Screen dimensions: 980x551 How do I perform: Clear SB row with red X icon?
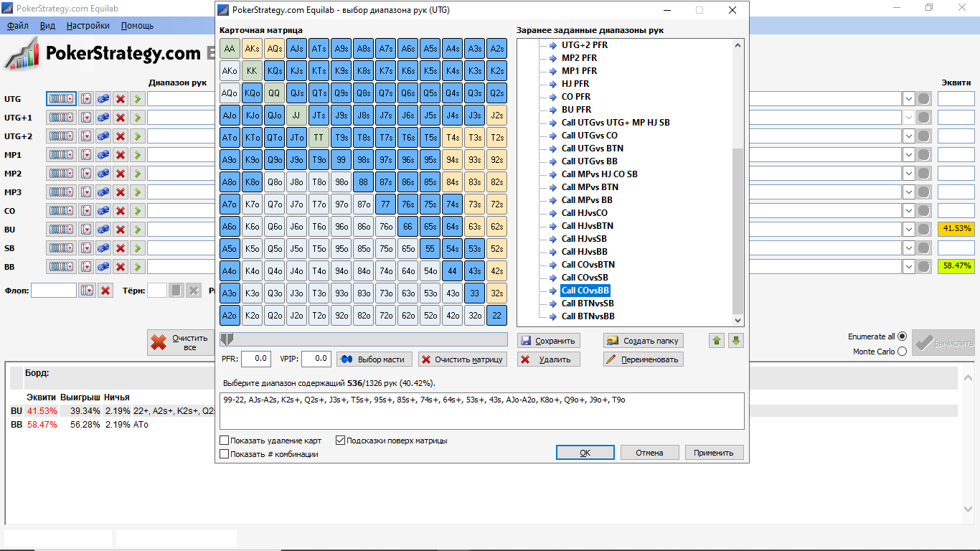(x=121, y=248)
